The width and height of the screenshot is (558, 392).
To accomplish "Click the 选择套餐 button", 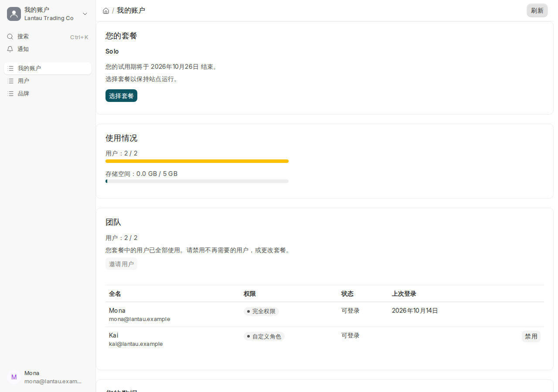I will (x=121, y=96).
